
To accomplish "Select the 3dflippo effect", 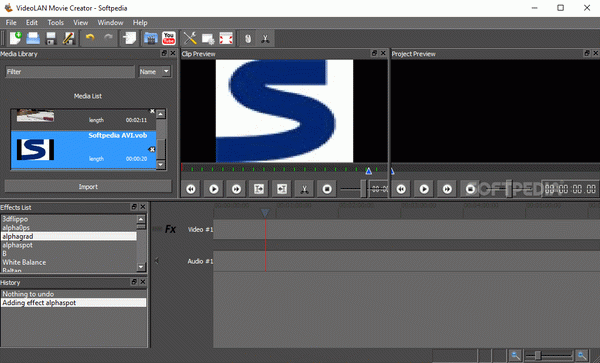I will pos(68,219).
